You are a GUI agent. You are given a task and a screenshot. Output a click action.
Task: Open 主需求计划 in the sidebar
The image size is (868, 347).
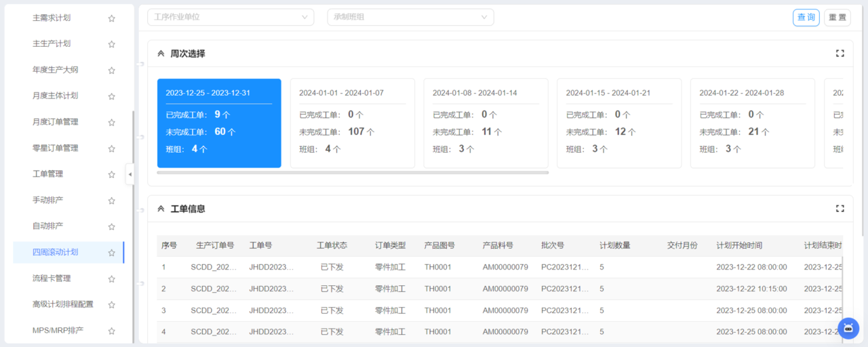(x=52, y=18)
